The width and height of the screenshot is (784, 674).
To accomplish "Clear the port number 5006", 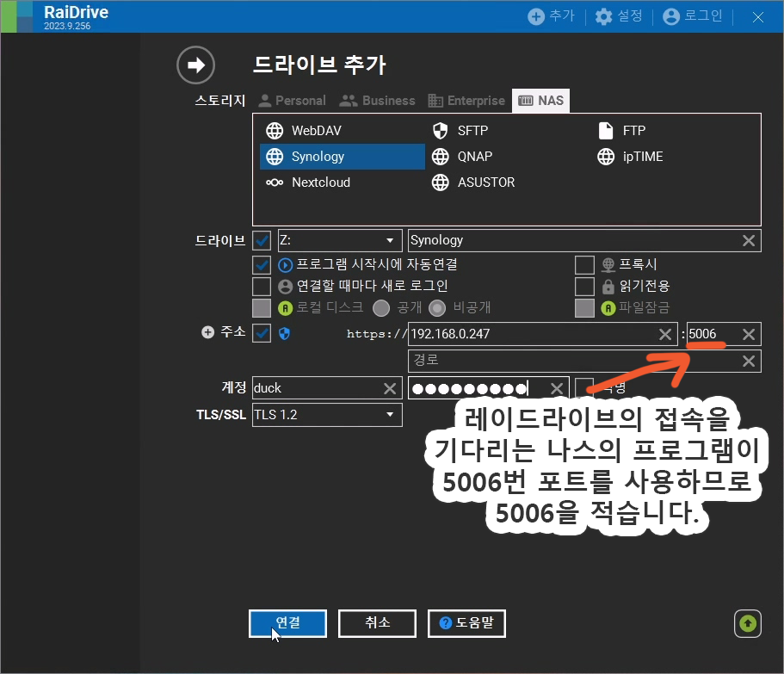I will tap(749, 334).
